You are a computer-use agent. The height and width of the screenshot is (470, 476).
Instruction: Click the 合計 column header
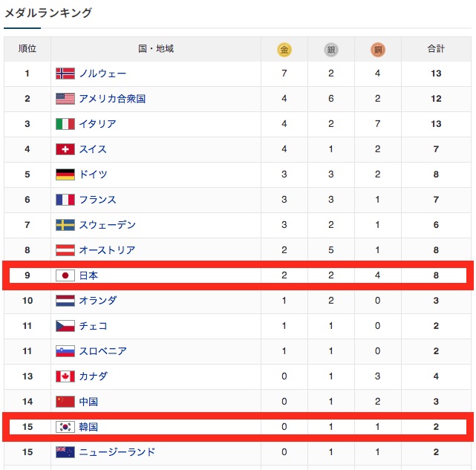click(x=436, y=49)
